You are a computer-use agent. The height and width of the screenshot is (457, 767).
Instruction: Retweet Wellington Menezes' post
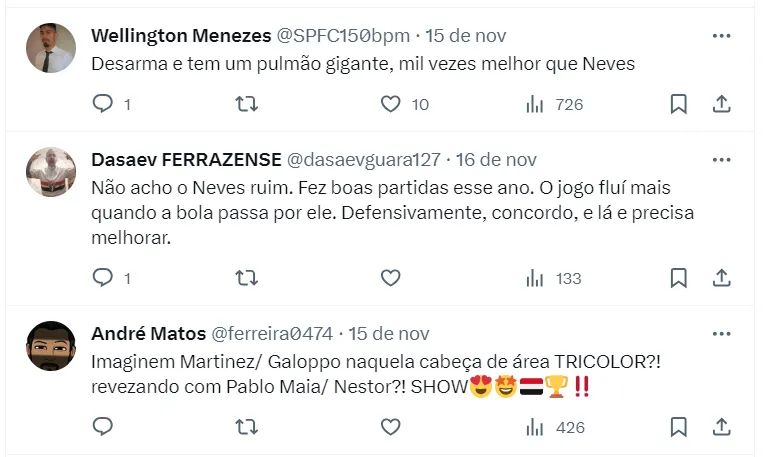click(x=246, y=104)
